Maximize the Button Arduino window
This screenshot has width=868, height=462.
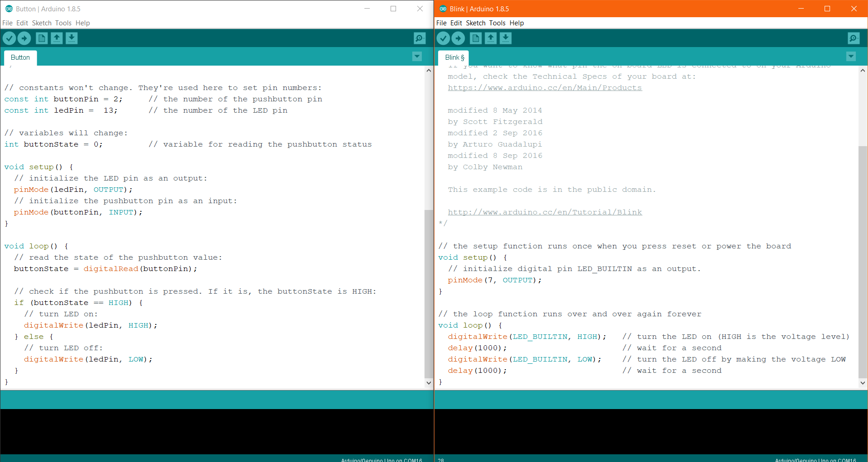pyautogui.click(x=393, y=9)
